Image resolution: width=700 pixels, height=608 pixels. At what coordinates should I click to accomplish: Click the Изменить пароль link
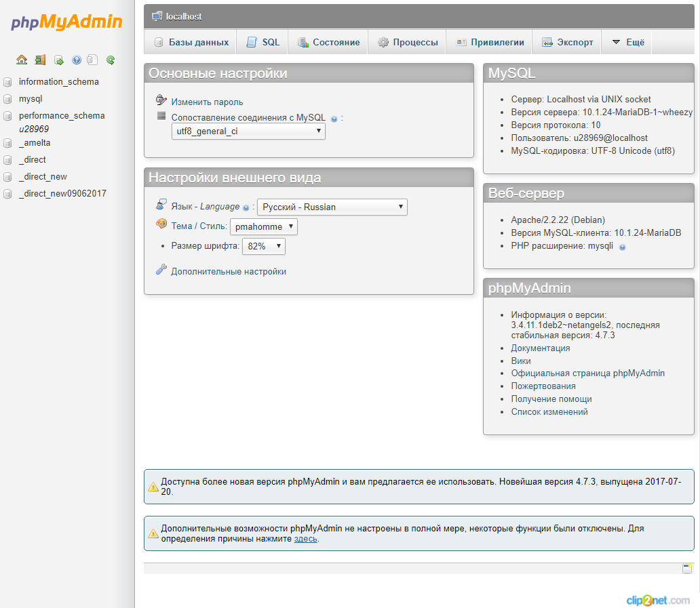[207, 102]
